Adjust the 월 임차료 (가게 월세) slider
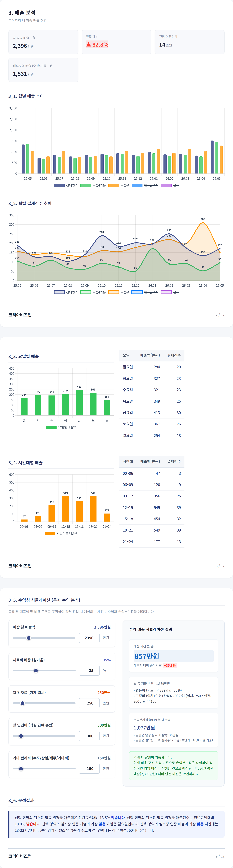 coord(44,703)
